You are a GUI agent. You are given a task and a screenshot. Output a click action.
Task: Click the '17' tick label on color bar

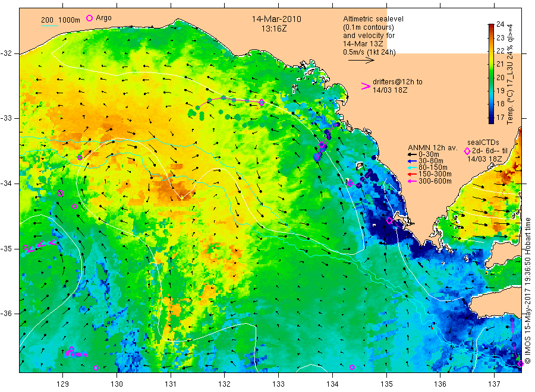[500, 117]
